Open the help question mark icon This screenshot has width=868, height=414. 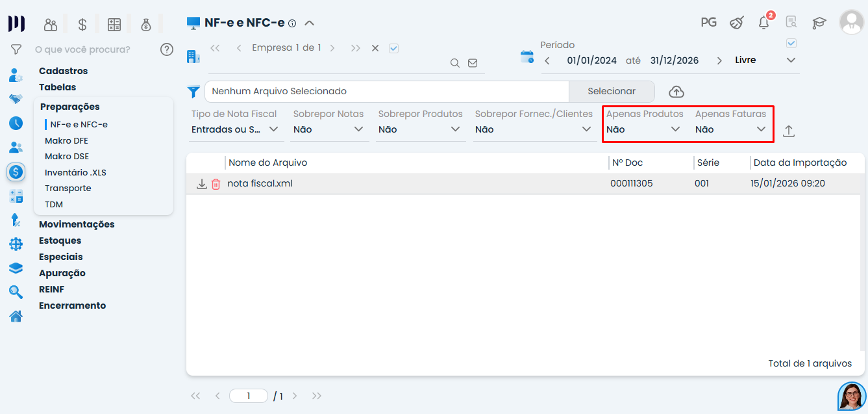pos(167,49)
